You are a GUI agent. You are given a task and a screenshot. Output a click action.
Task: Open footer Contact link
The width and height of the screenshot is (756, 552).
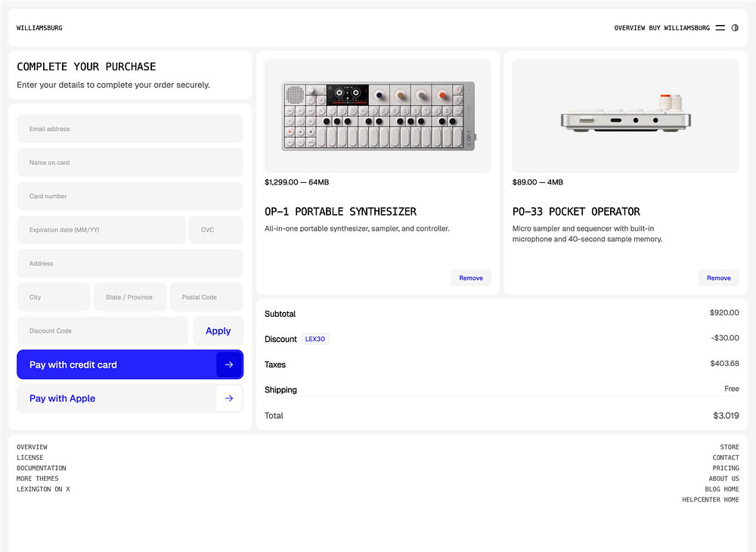click(726, 457)
